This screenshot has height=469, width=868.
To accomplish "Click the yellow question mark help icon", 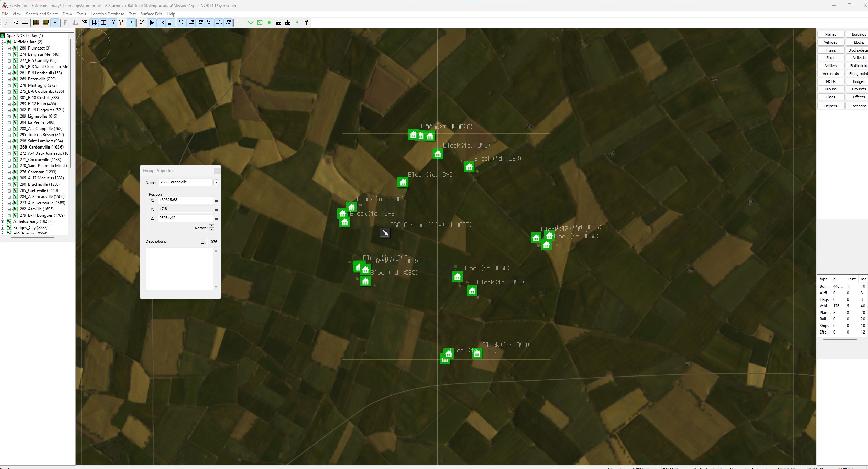I will pyautogui.click(x=306, y=23).
